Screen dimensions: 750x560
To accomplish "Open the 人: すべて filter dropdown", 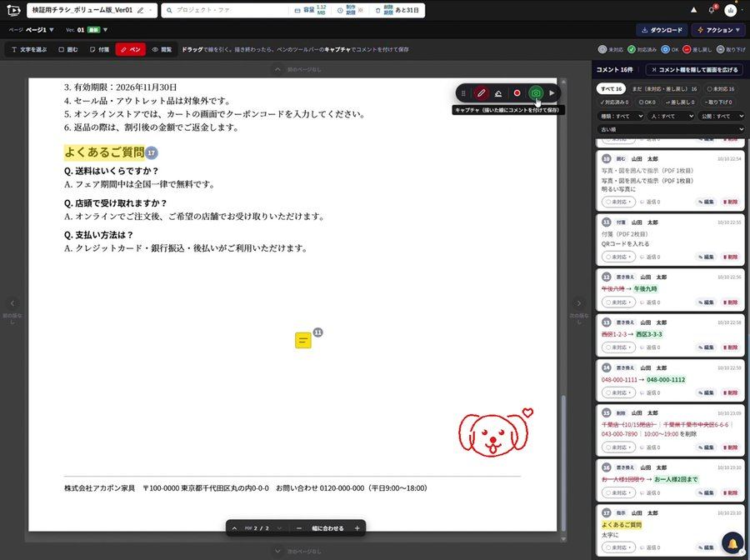I will (671, 116).
